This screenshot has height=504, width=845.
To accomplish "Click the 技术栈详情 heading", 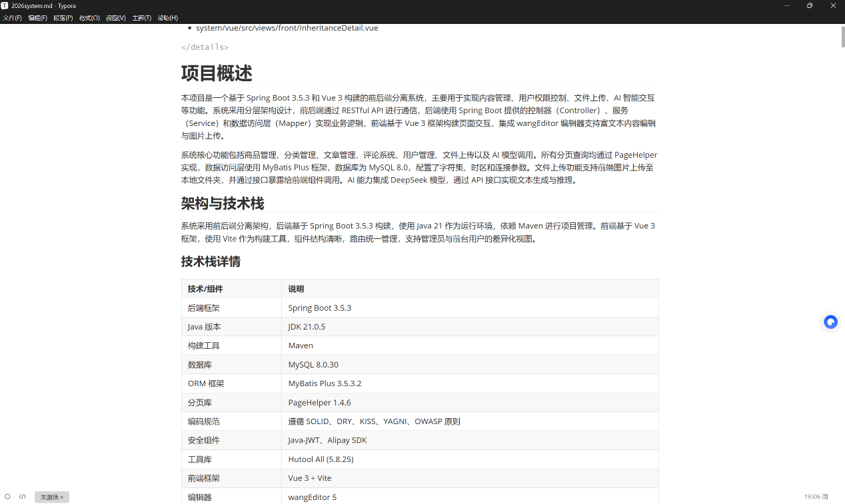I will [211, 262].
